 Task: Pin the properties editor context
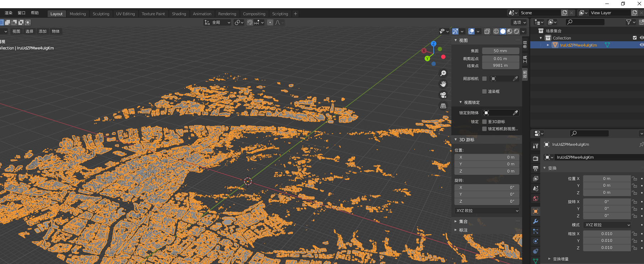tap(641, 144)
